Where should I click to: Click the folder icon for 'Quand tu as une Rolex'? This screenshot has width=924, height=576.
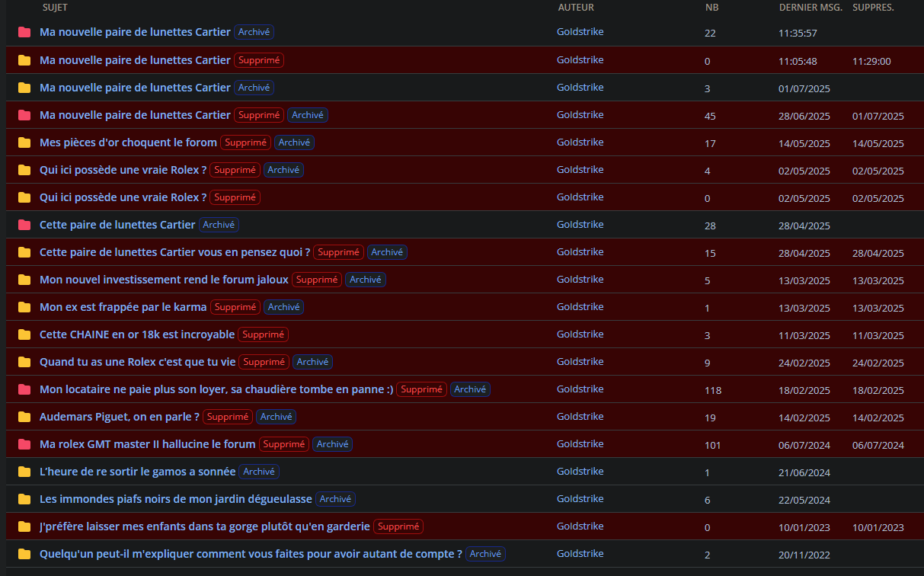pos(24,362)
